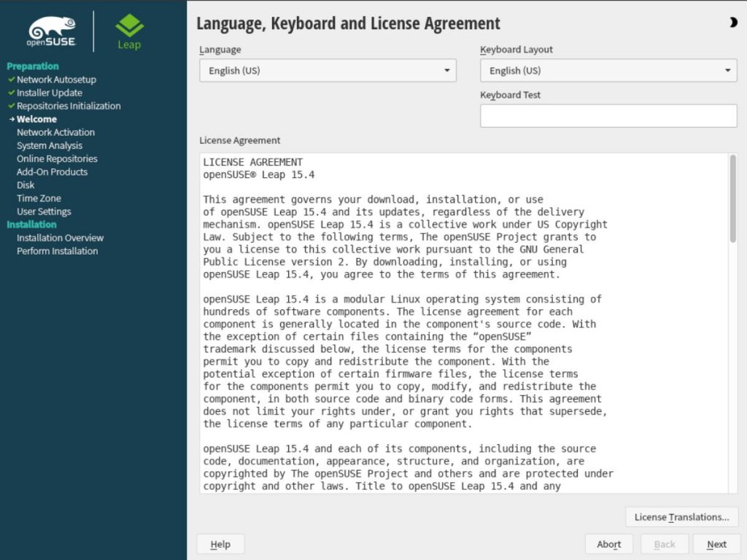The height and width of the screenshot is (560, 747).
Task: Open License Translations
Action: coord(681,516)
